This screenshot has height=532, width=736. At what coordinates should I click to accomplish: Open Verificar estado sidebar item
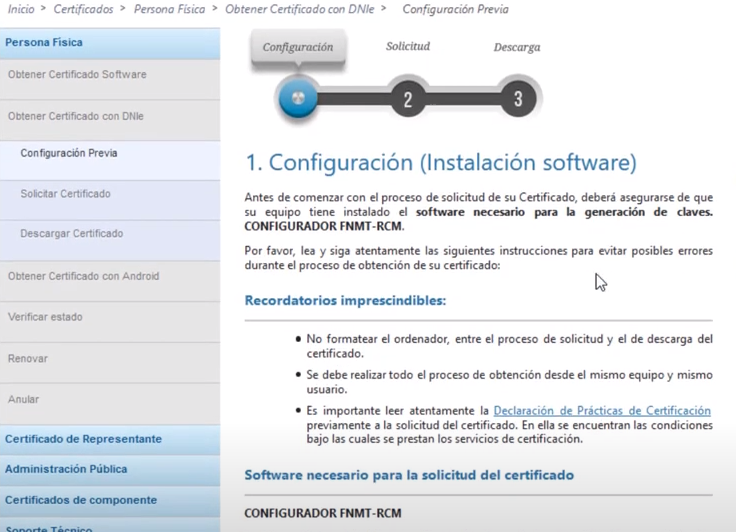point(110,322)
